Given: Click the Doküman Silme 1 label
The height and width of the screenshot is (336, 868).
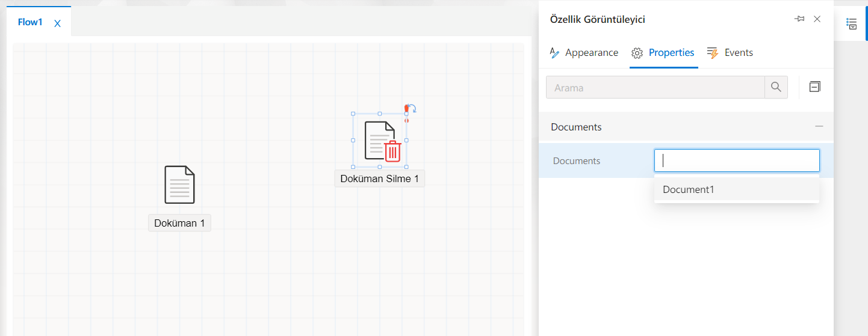Looking at the screenshot, I should tap(379, 179).
